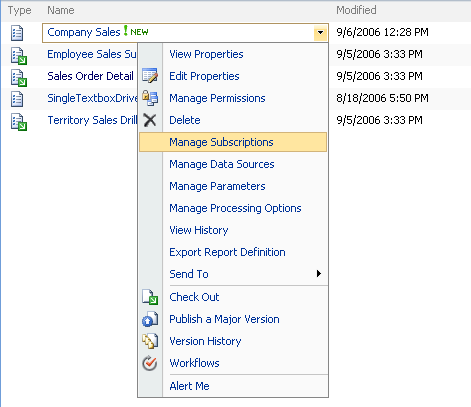This screenshot has width=471, height=407.
Task: Collapse the Company Sales dropdown arrow
Action: pyautogui.click(x=320, y=33)
